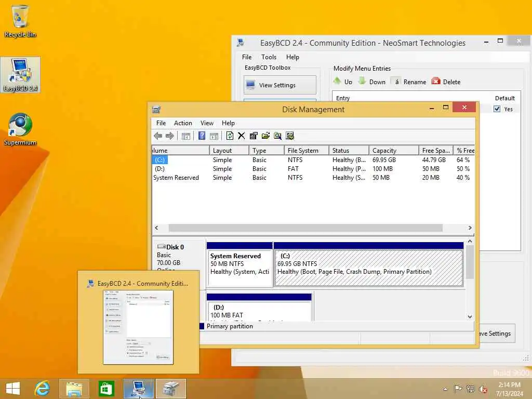The image size is (532, 399).
Task: Select (C:) 69.95 GB NTFS partition block
Action: pos(369,264)
